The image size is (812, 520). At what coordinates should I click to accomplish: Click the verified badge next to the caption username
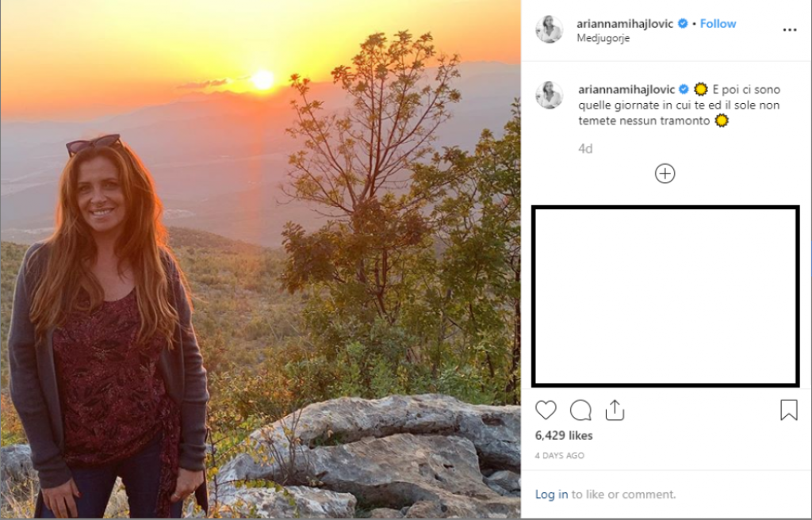tap(682, 89)
